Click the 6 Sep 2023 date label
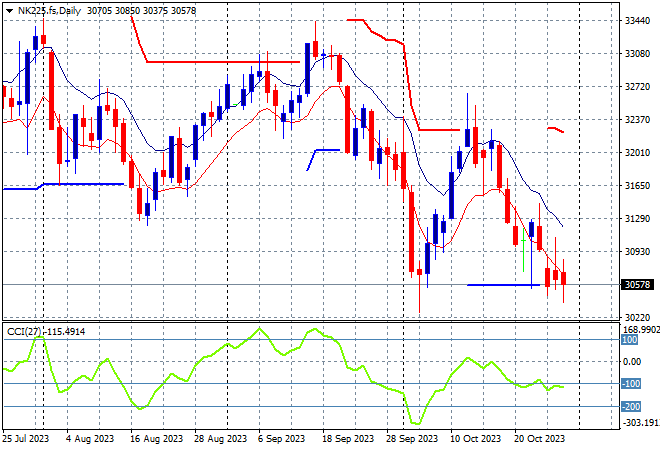The width and height of the screenshot is (660, 450). [x=281, y=439]
